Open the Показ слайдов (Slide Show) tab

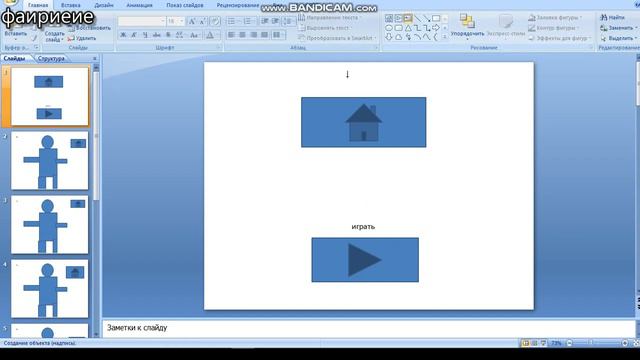pos(185,5)
